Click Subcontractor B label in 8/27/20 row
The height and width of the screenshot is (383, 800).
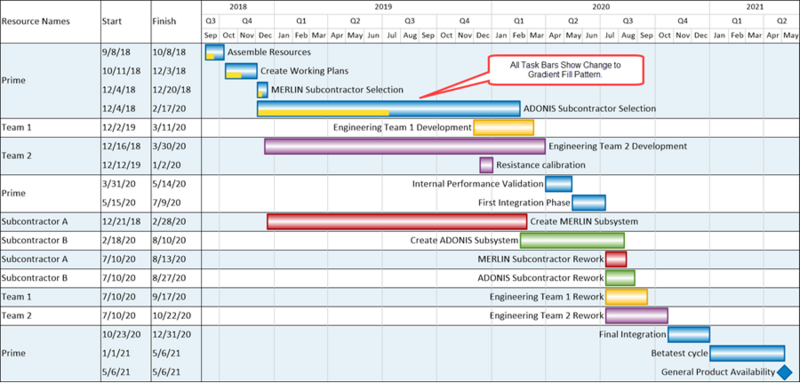35,278
